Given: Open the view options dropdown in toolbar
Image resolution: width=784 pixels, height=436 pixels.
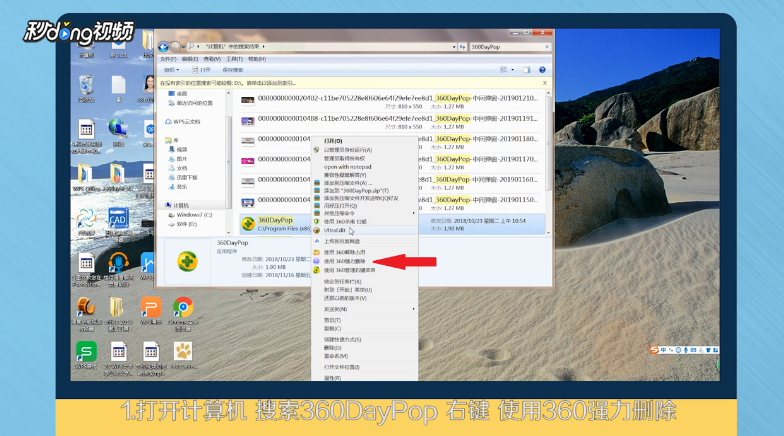Looking at the screenshot, I should [512, 70].
